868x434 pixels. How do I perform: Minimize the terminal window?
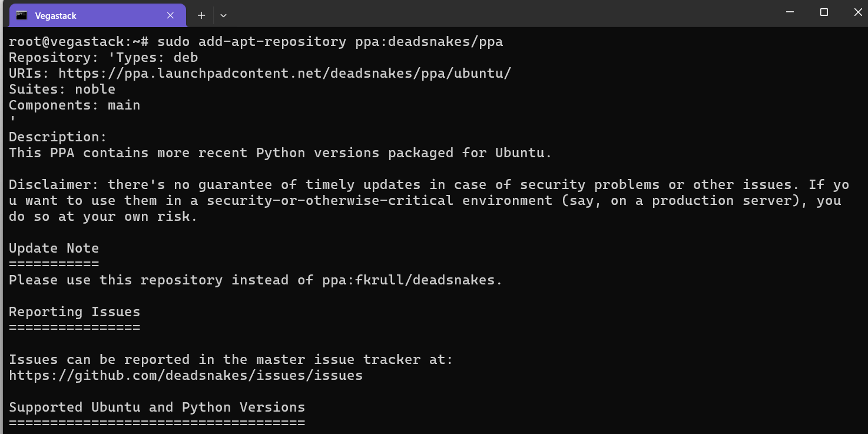pyautogui.click(x=790, y=12)
